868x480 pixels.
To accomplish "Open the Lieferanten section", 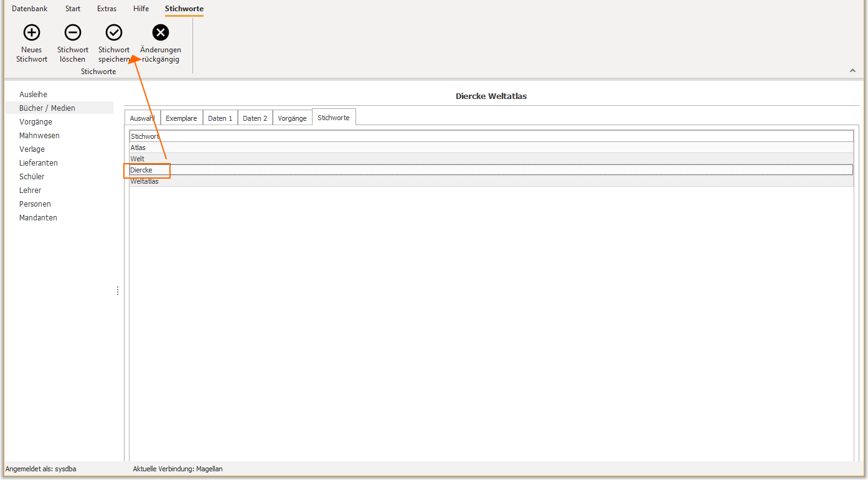I will pos(39,163).
